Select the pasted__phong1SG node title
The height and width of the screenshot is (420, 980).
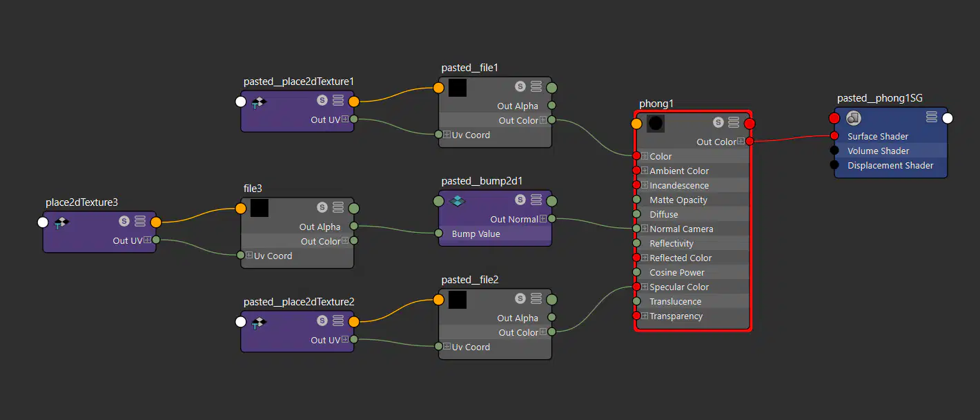point(880,98)
